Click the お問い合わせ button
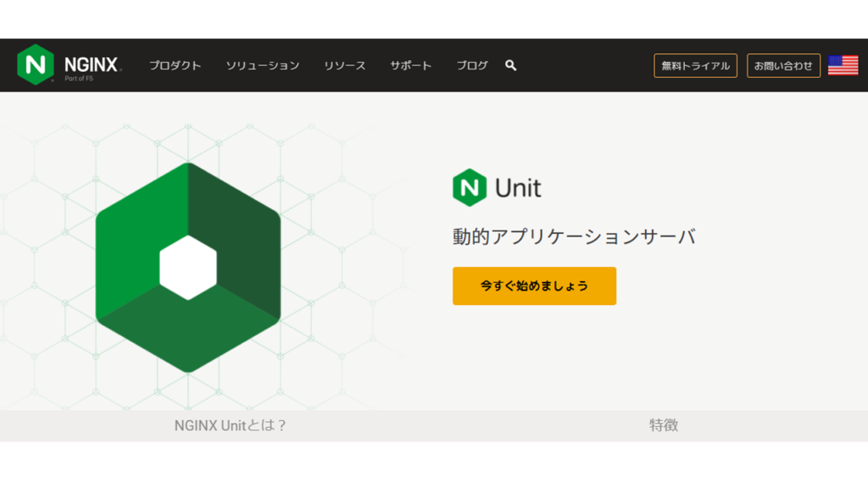This screenshot has height=488, width=868. (x=783, y=64)
